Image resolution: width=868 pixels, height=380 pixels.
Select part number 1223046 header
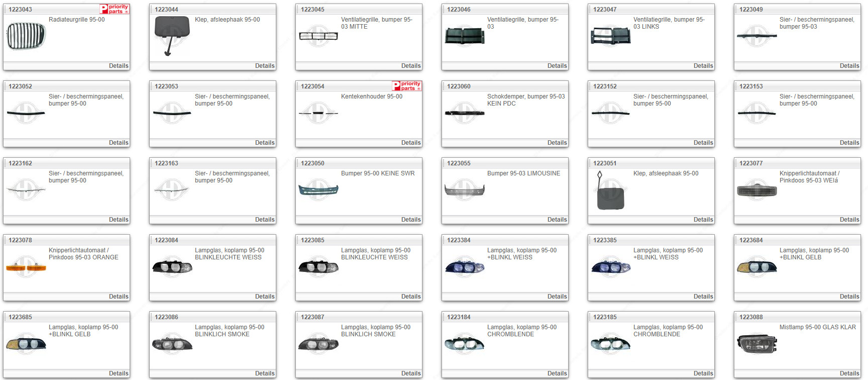pos(459,10)
